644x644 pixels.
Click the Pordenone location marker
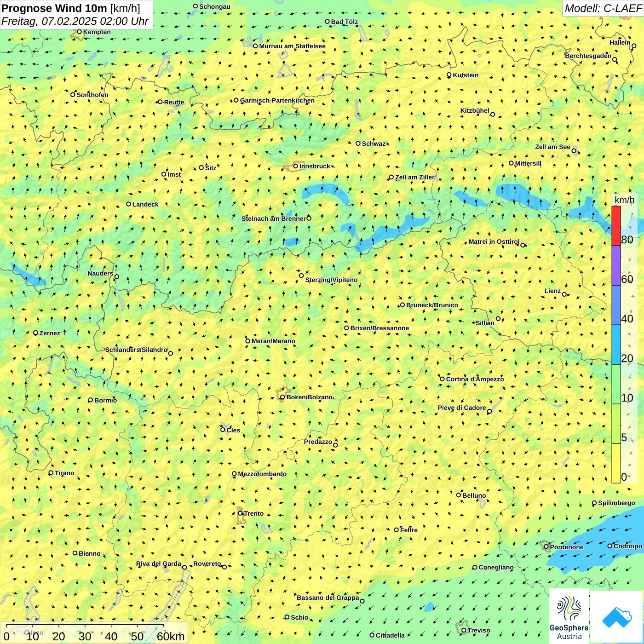pos(546,547)
